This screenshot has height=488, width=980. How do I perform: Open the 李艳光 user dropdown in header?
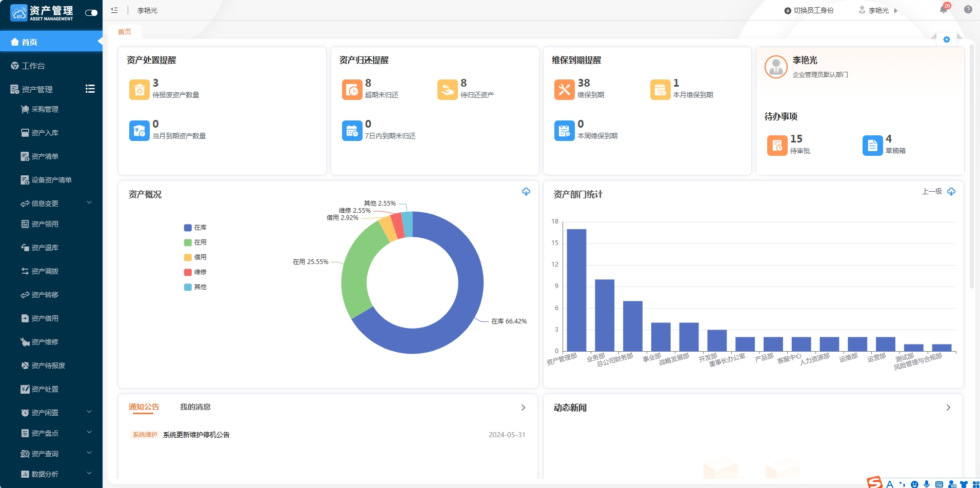(x=878, y=10)
